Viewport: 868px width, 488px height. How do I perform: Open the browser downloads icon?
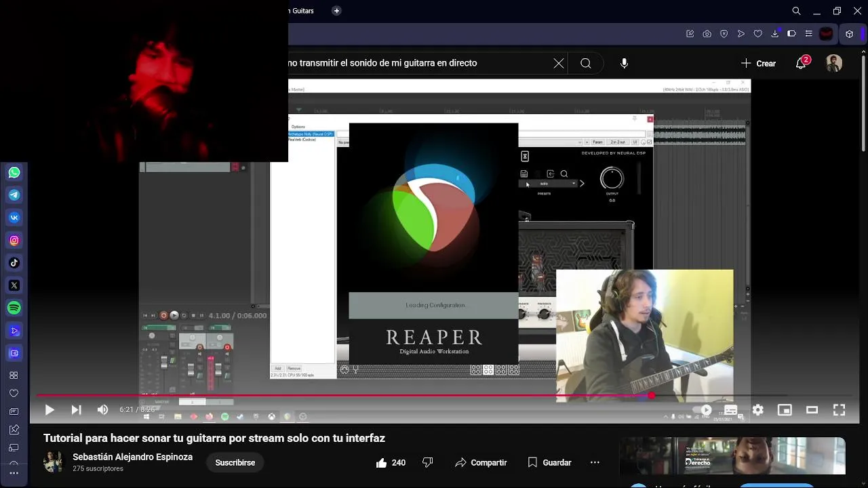tap(774, 34)
